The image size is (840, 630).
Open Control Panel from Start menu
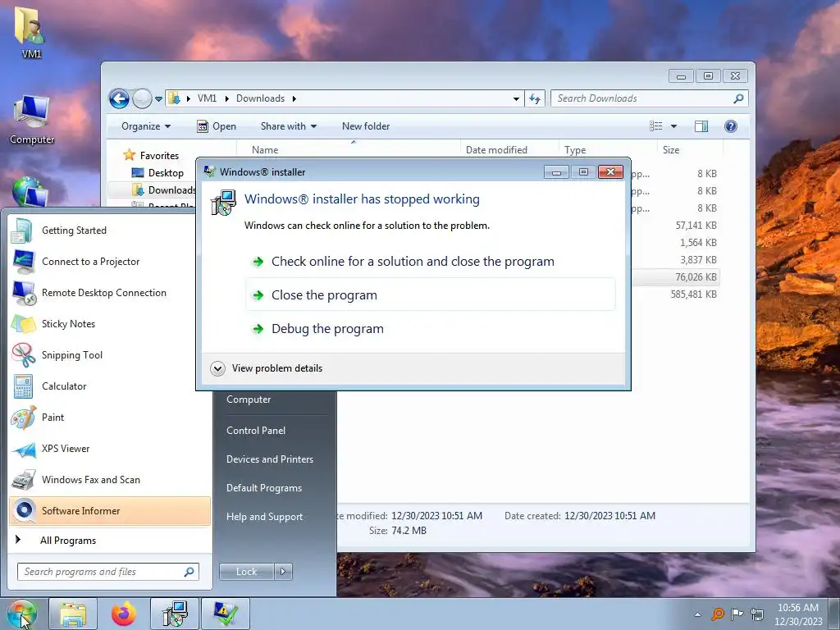[x=256, y=431]
